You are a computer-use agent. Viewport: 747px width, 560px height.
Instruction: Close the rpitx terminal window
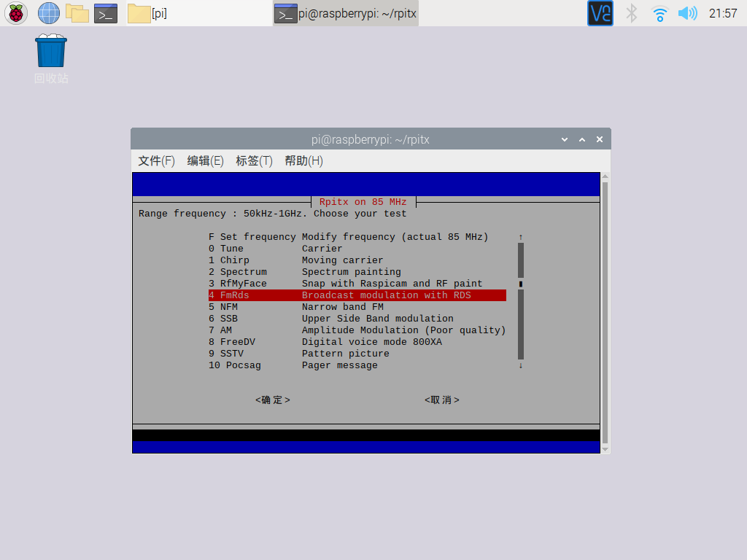pyautogui.click(x=600, y=139)
